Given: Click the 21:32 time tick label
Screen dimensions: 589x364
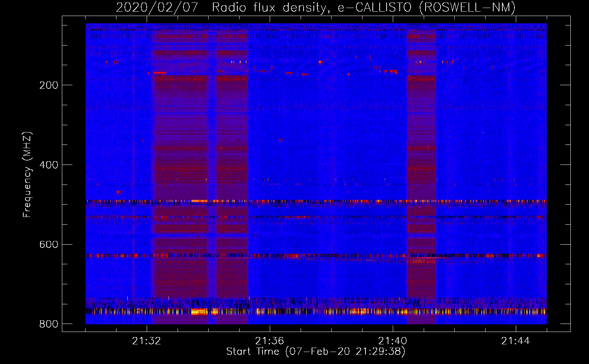Looking at the screenshot, I should 146,341.
